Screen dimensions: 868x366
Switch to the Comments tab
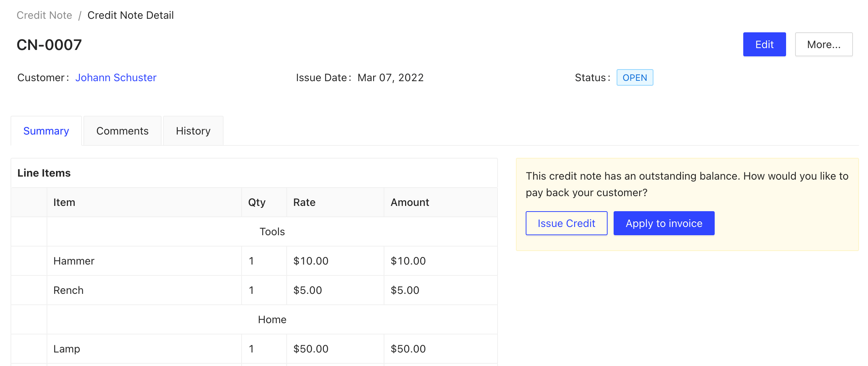[x=122, y=131]
